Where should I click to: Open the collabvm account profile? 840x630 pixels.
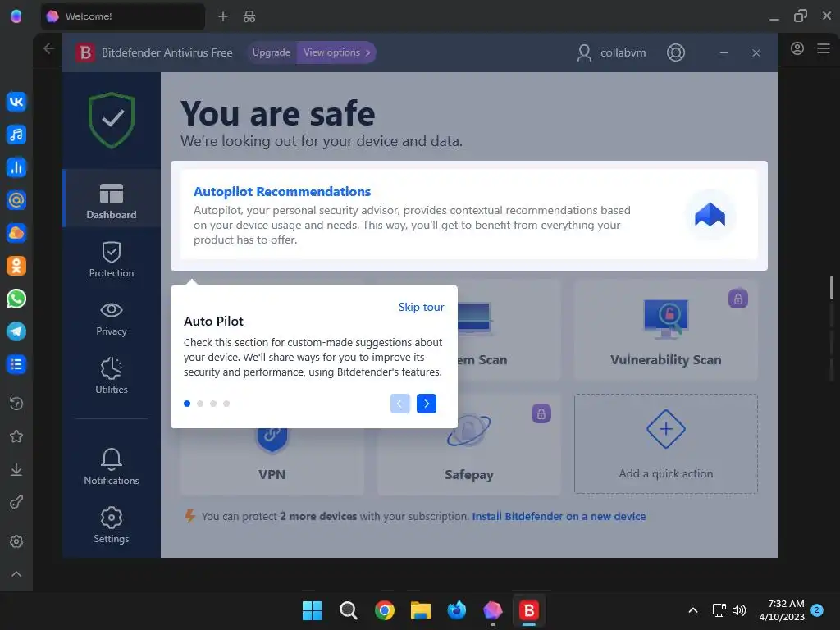(x=611, y=52)
